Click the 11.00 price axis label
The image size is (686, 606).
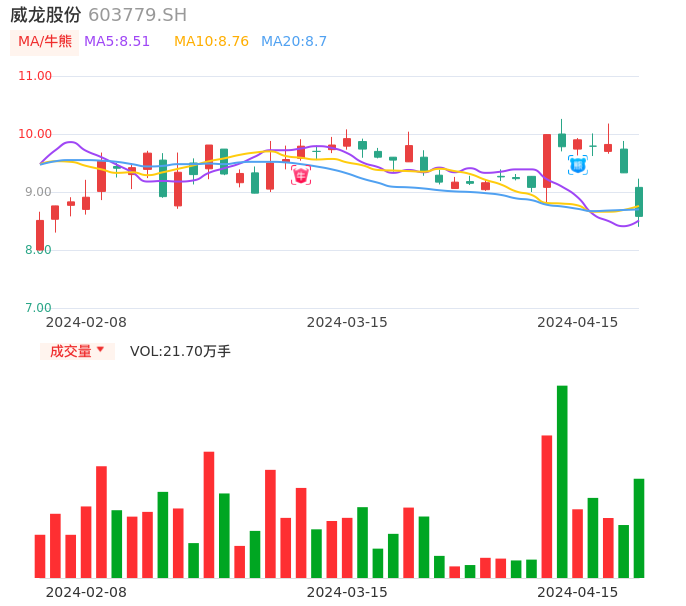35,76
